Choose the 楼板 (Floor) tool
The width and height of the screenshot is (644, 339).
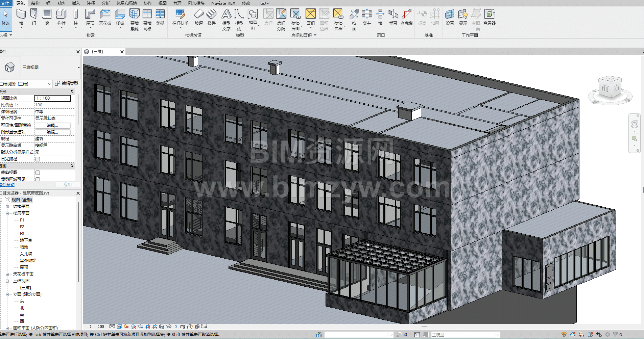point(120,17)
